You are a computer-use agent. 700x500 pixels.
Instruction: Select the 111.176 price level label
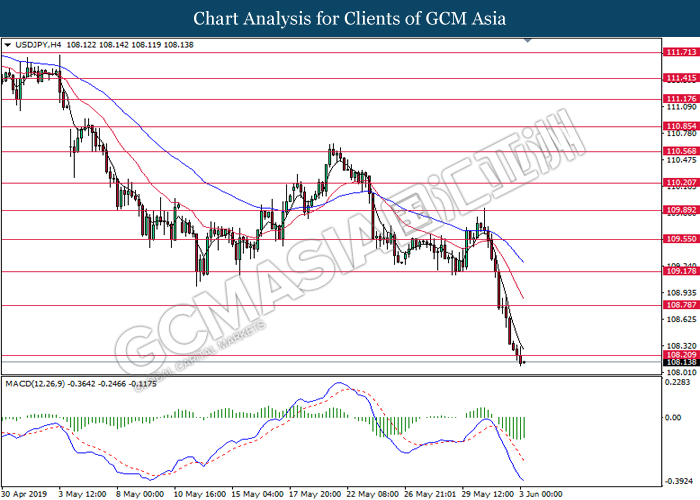[681, 99]
